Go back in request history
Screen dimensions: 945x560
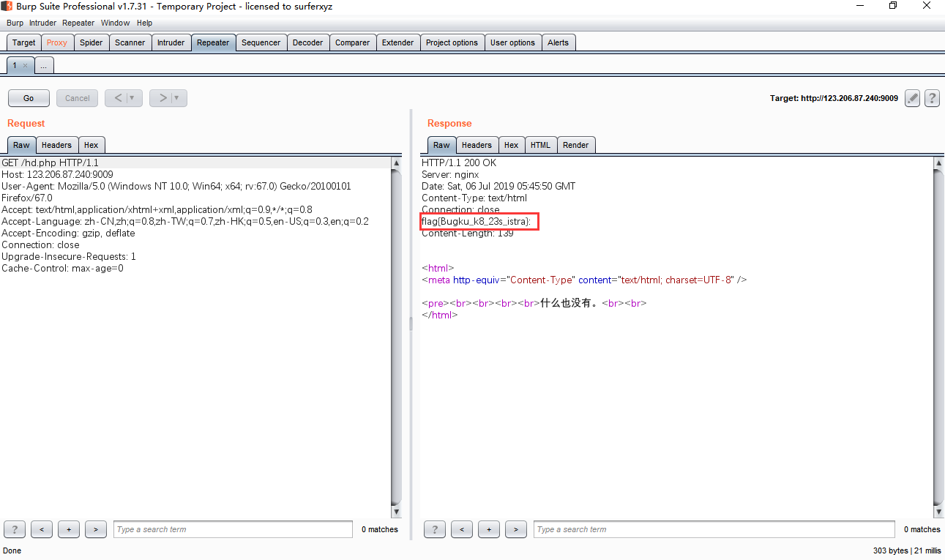[x=117, y=98]
